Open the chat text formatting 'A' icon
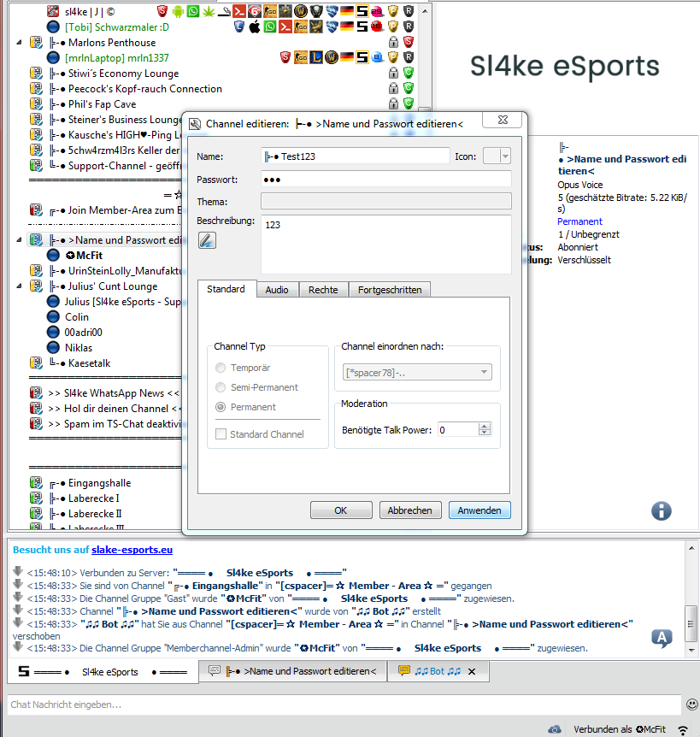700x737 pixels. point(662,639)
